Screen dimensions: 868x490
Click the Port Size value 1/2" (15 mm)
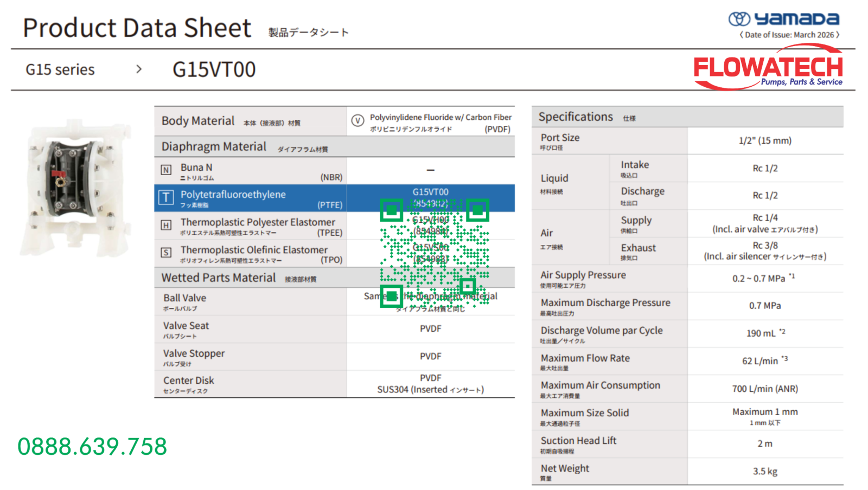click(x=765, y=141)
